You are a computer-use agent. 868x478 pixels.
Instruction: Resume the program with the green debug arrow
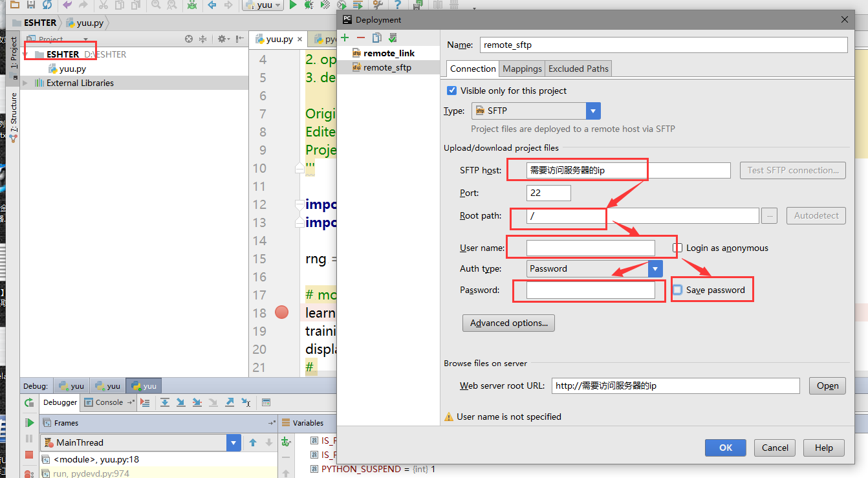29,422
